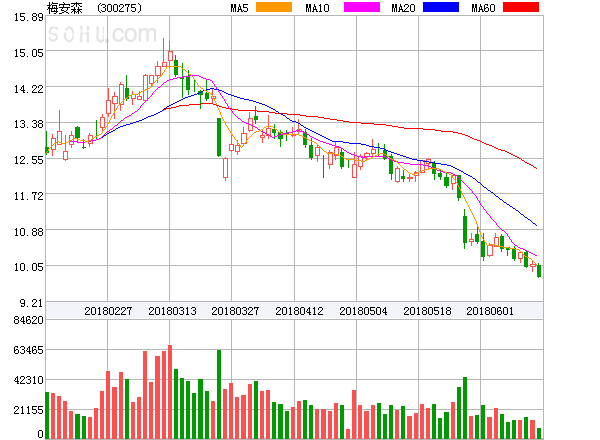Click the 20180412 date label
The height and width of the screenshot is (440, 600).
[299, 311]
